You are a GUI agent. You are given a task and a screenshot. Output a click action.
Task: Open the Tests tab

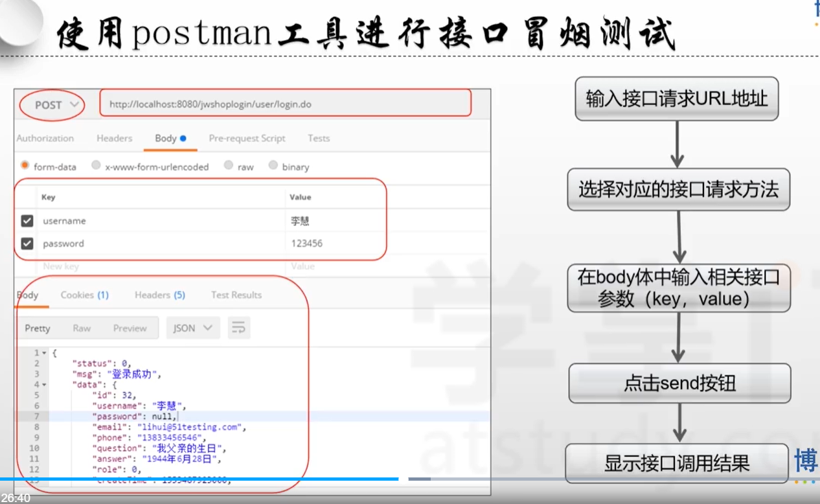[319, 138]
